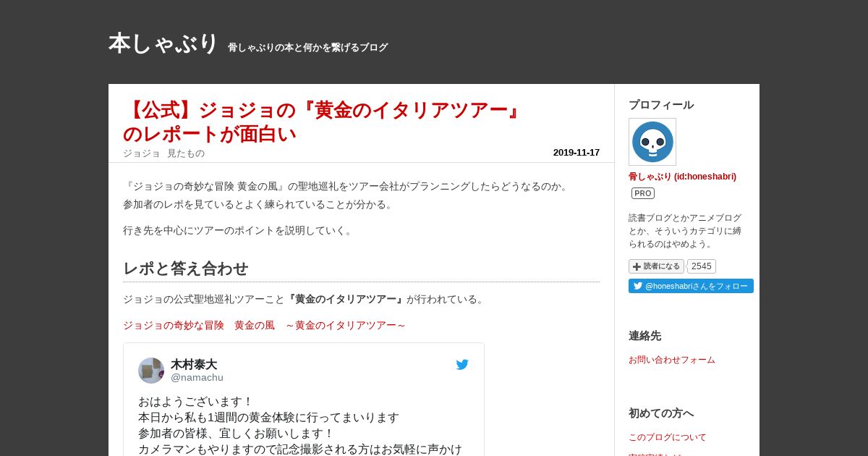Viewport: 868px width, 456px height.
Task: Click the subscriber count 2545
Action: pyautogui.click(x=701, y=266)
